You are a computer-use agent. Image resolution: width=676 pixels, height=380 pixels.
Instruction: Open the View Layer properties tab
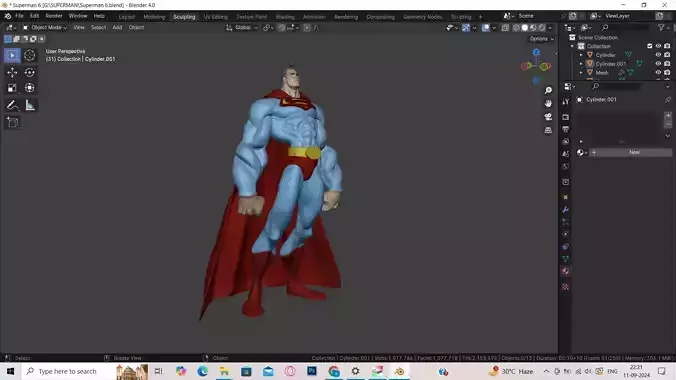pos(566,141)
